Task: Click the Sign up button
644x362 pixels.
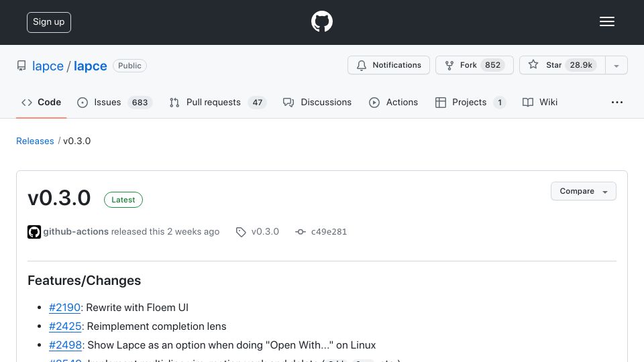Action: (49, 22)
